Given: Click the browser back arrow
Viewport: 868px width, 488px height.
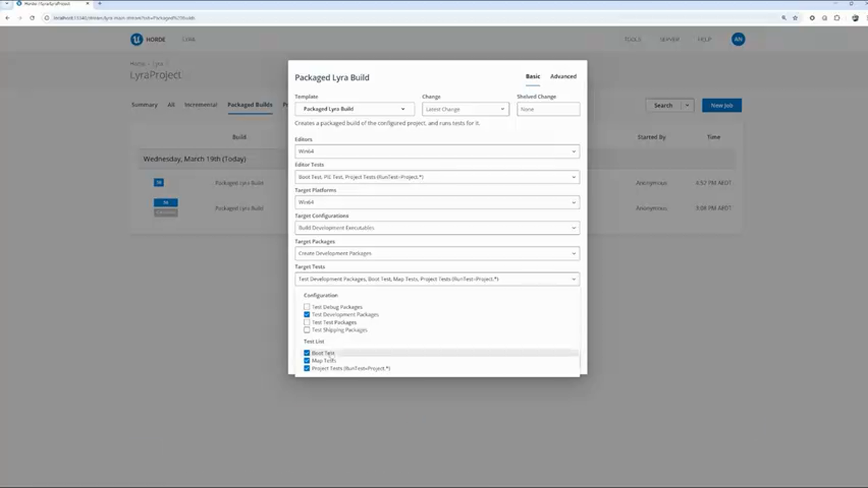Looking at the screenshot, I should pos(7,18).
